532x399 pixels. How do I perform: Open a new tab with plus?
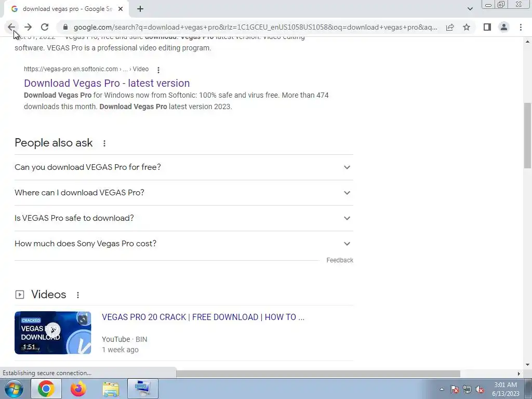pyautogui.click(x=140, y=9)
